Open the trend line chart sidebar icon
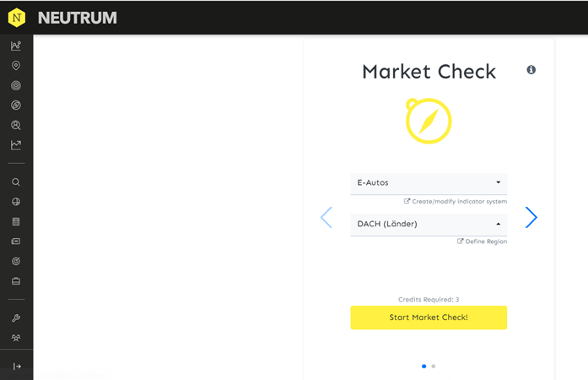The width and height of the screenshot is (588, 380). 16,145
